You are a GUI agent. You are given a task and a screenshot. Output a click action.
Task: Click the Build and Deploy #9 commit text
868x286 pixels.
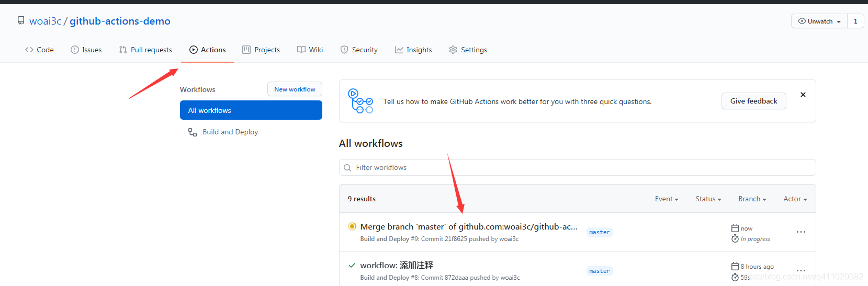click(439, 239)
